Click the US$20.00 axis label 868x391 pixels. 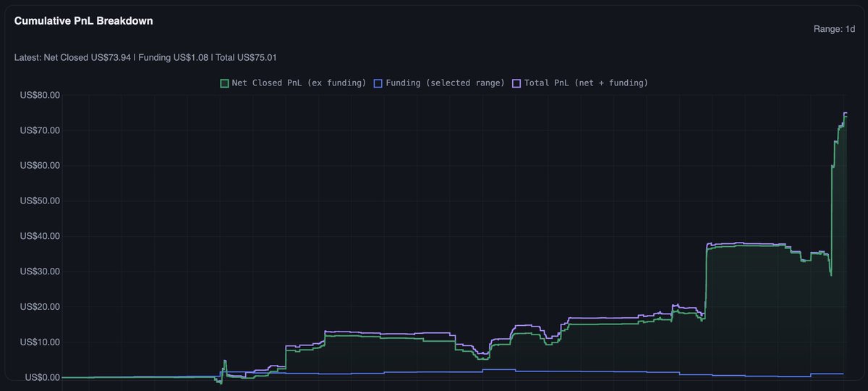[40, 307]
